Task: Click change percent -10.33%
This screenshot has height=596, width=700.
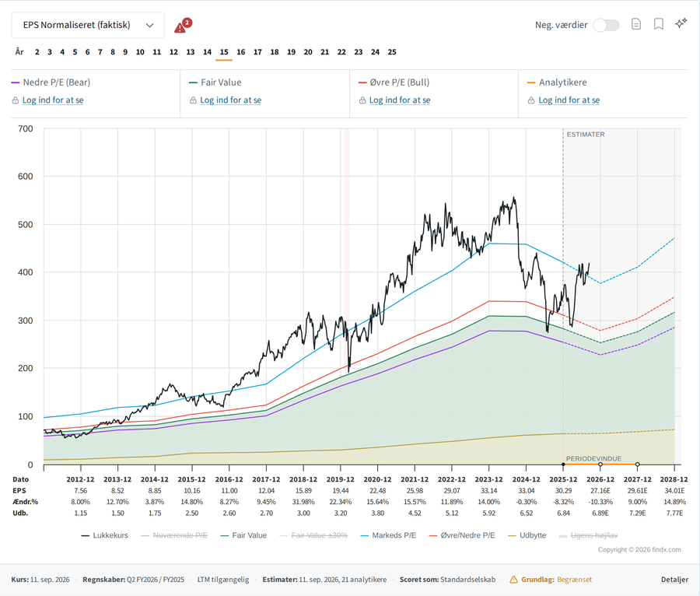Action: tap(600, 502)
